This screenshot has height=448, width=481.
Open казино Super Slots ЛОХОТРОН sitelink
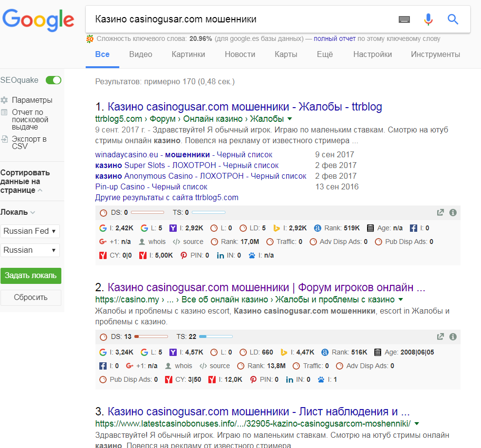[x=187, y=165]
